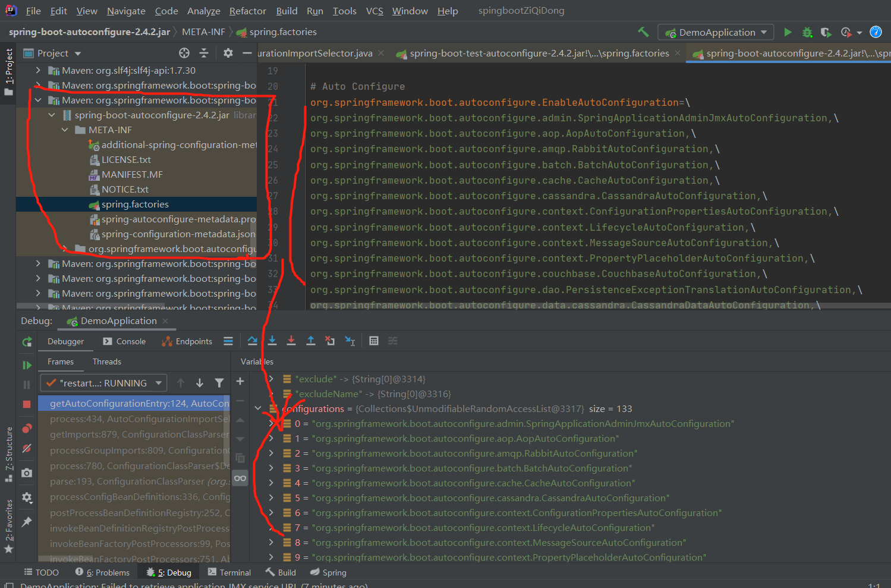The image size is (891, 588).
Task: Expand configurations entry 9 PropertyPlaceholderAutoConfiguration
Action: (x=271, y=557)
